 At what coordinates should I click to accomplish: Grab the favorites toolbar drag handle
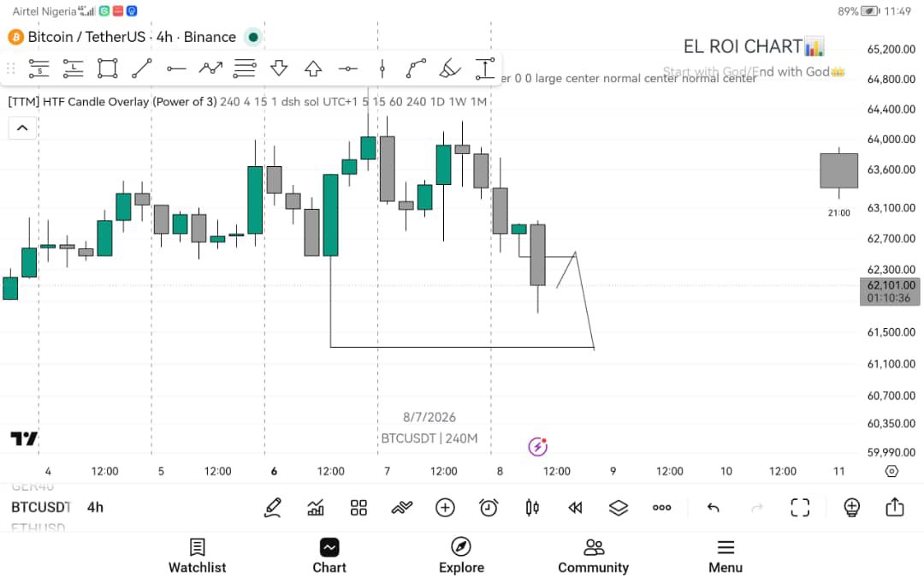(x=10, y=69)
